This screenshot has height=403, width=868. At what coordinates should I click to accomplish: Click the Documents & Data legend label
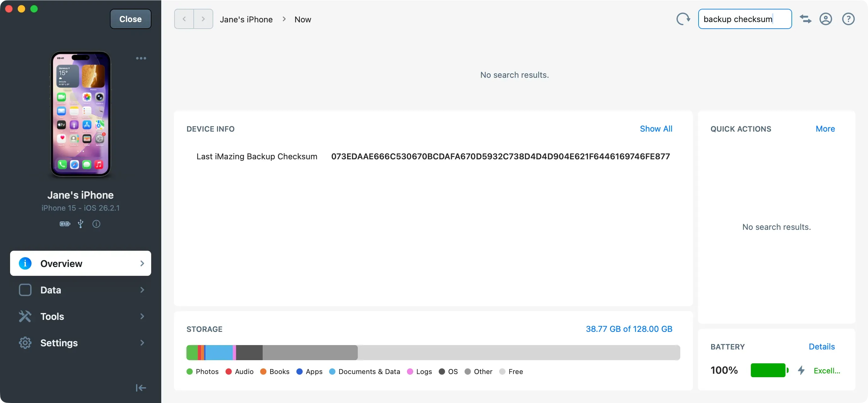click(369, 372)
